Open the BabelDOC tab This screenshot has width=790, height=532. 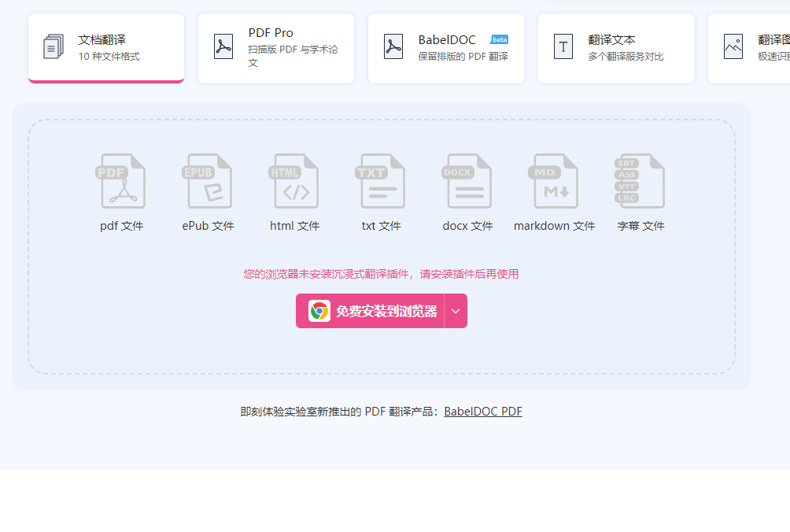pos(446,48)
